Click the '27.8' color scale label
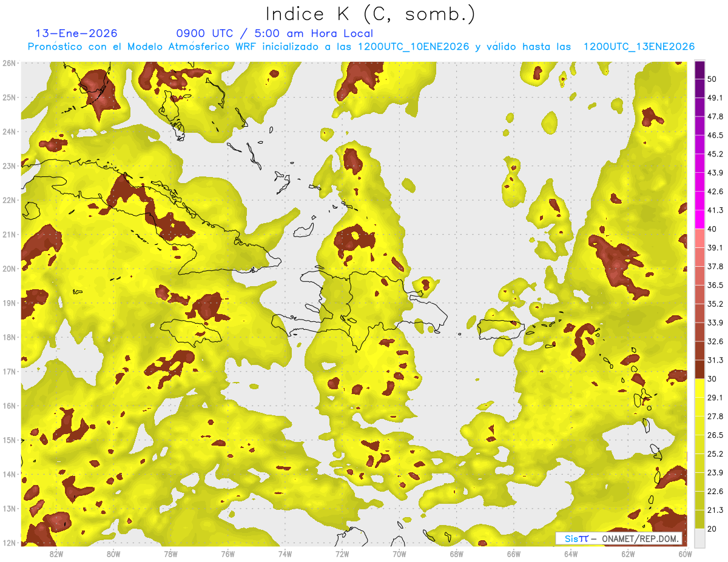728x562 pixels. tap(715, 416)
